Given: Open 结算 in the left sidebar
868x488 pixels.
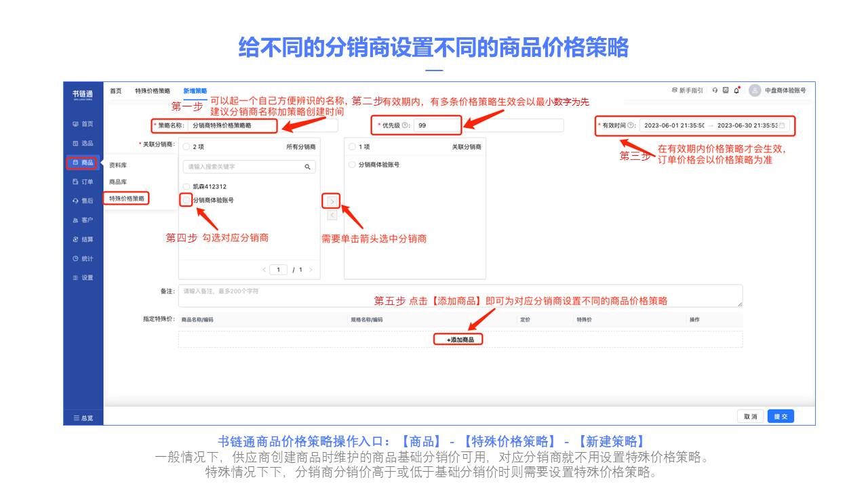Looking at the screenshot, I should coord(83,239).
